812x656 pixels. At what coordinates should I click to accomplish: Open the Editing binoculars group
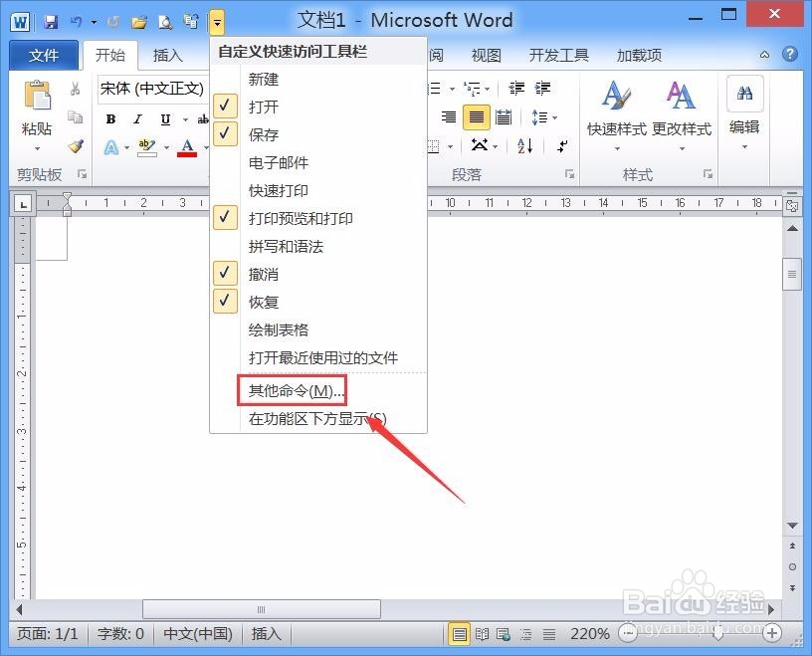pos(744,112)
